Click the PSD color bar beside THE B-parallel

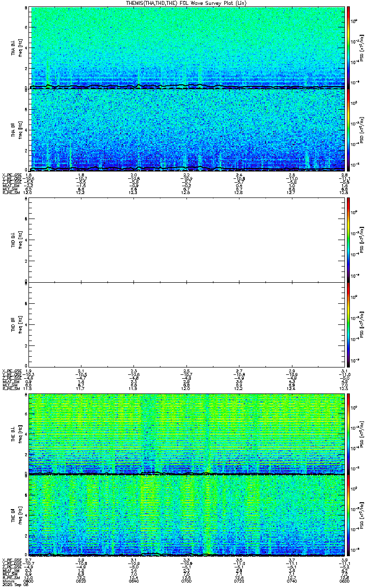tap(348, 516)
